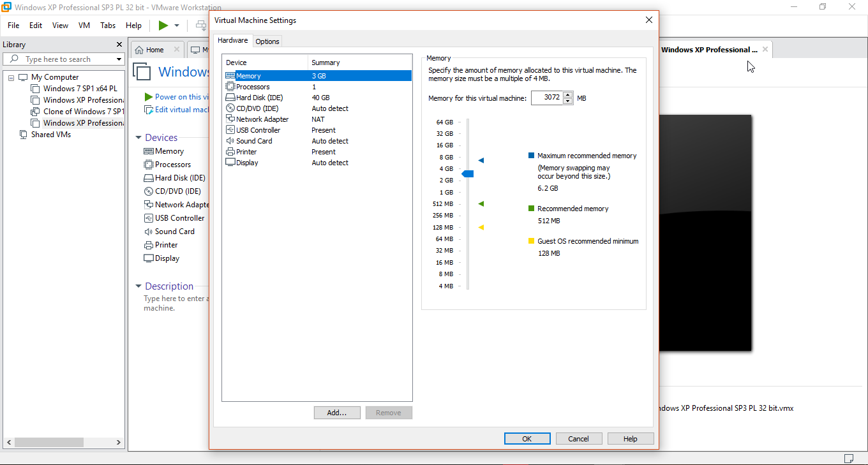868x465 pixels.
Task: Click OK to confirm VM settings
Action: 527,439
